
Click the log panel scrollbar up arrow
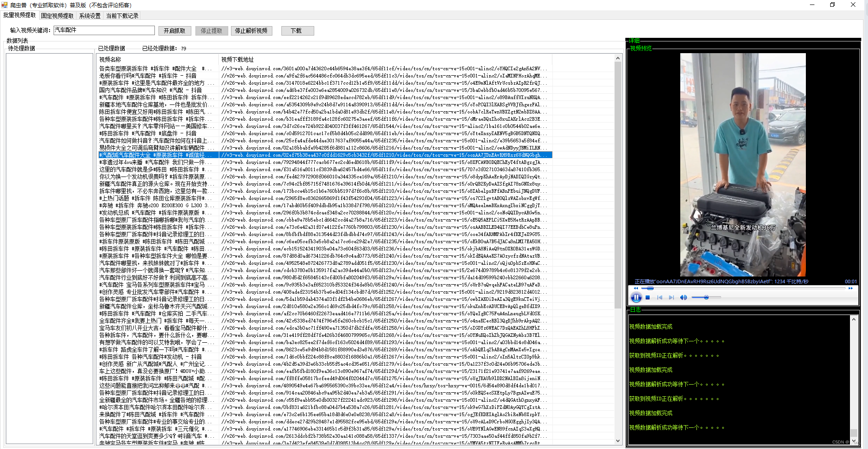[854, 319]
